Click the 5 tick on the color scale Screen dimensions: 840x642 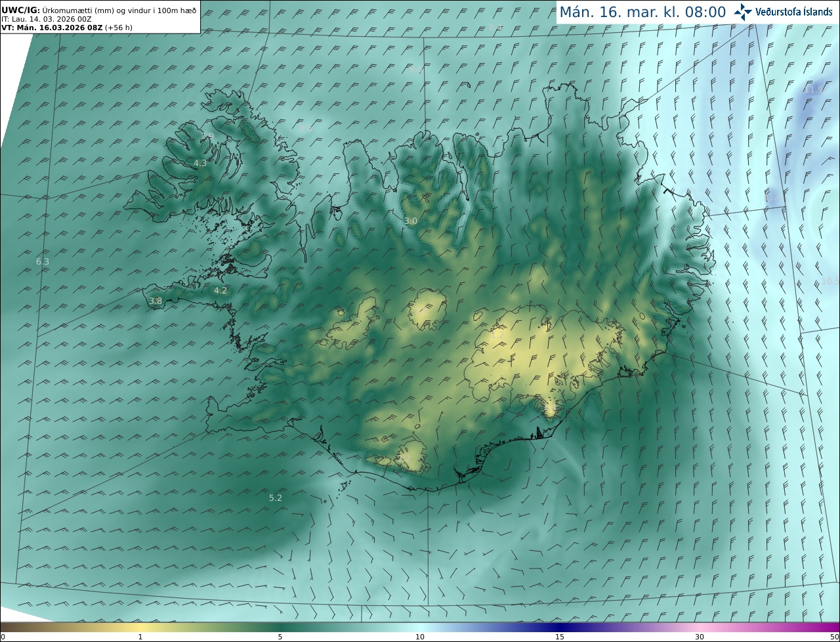click(280, 637)
